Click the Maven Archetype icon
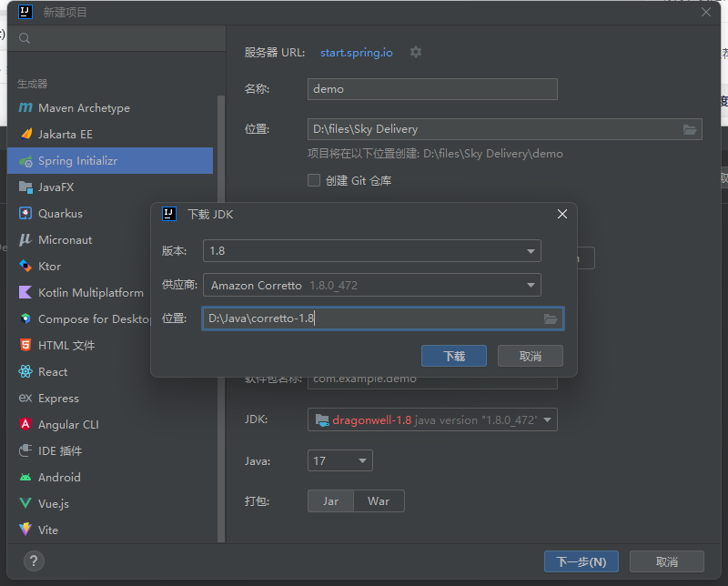Screen dimensions: 728x586 point(25,107)
